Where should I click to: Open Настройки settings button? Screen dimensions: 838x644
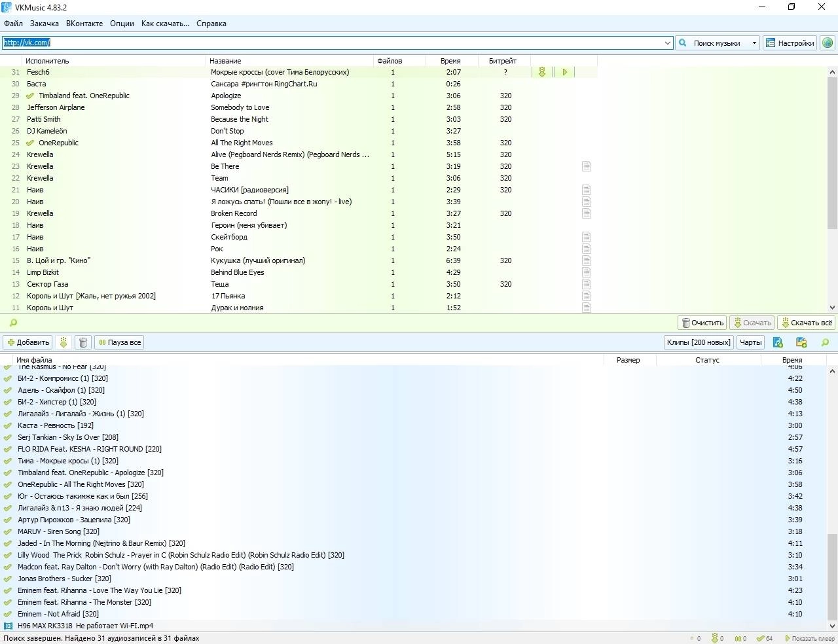[x=790, y=43]
